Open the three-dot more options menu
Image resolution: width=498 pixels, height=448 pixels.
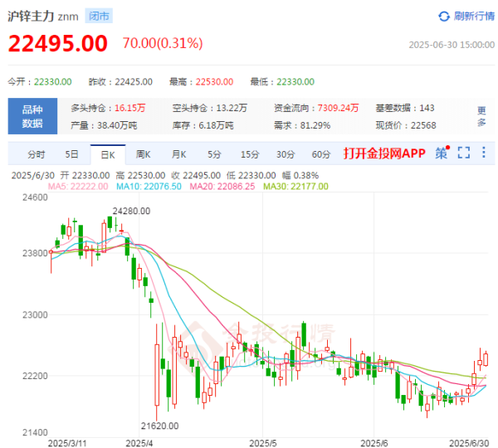point(484,153)
